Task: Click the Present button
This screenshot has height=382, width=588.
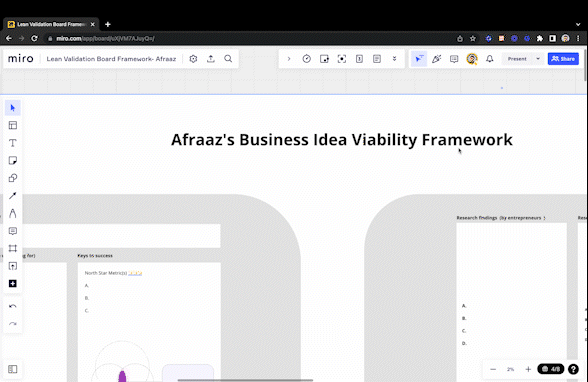Action: coord(517,59)
